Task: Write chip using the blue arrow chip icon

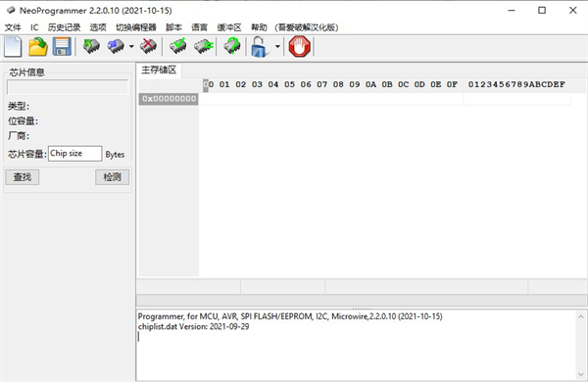Action: click(x=116, y=46)
